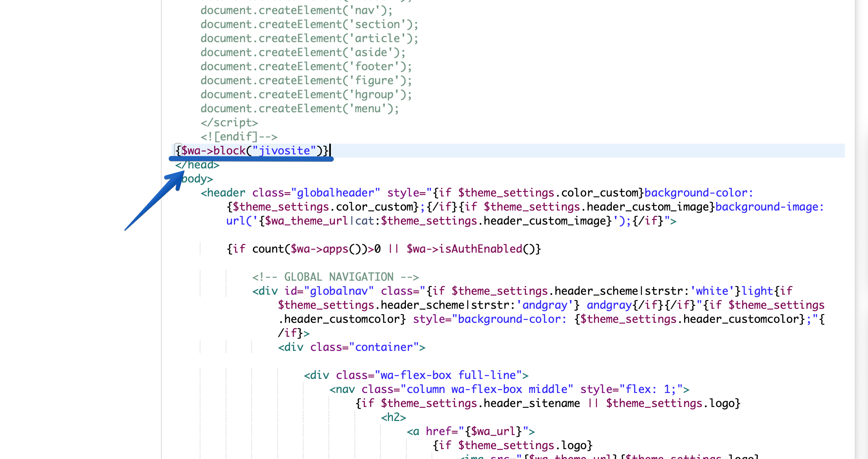Click the line document.createElement('menu');
The image size is (868, 459).
pos(300,109)
